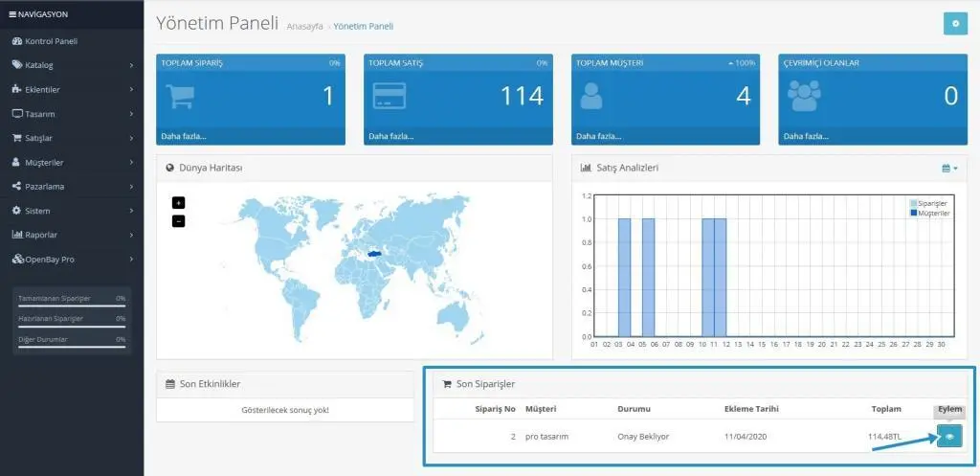
Task: Expand the Tasarım submenu arrow
Action: click(x=131, y=114)
